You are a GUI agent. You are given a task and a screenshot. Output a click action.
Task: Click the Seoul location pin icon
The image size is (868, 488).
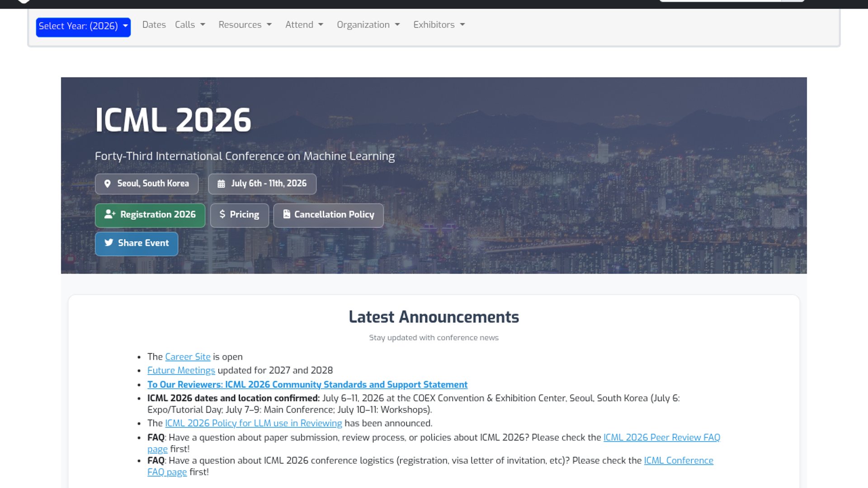107,184
